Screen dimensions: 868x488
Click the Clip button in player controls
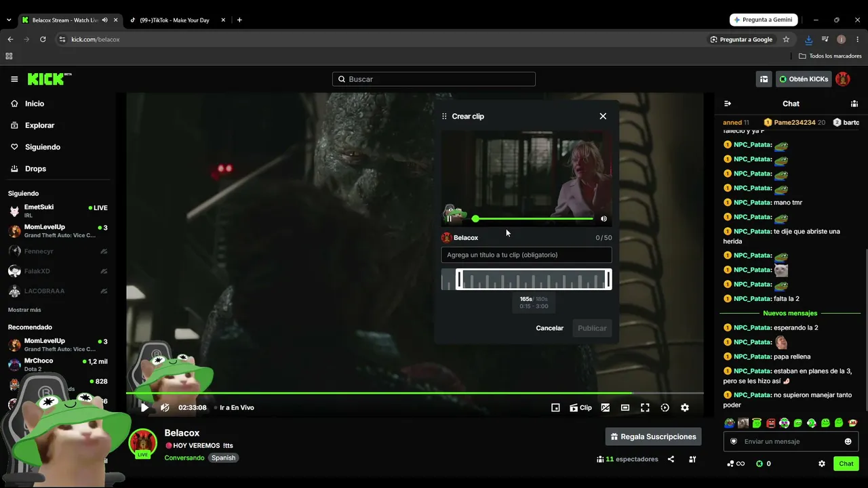tap(580, 407)
